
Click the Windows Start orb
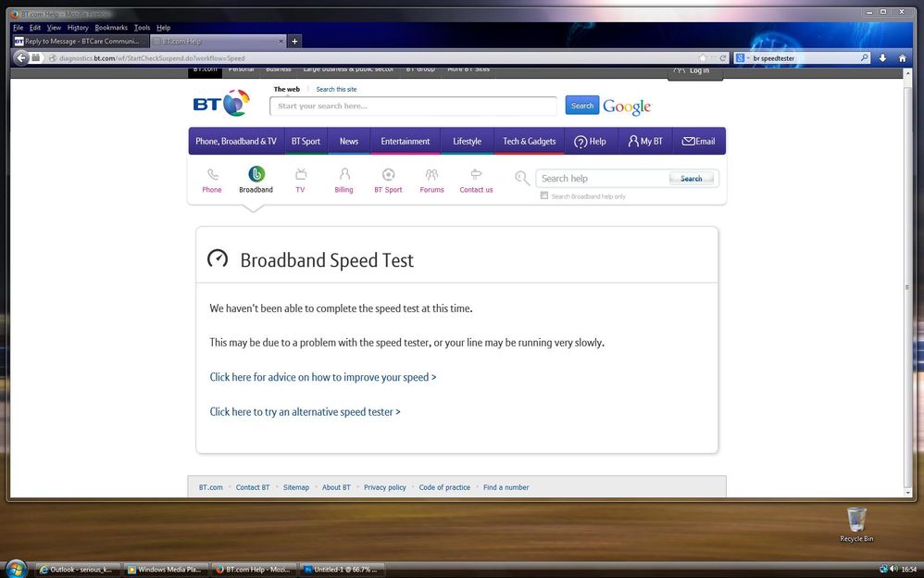point(17,569)
